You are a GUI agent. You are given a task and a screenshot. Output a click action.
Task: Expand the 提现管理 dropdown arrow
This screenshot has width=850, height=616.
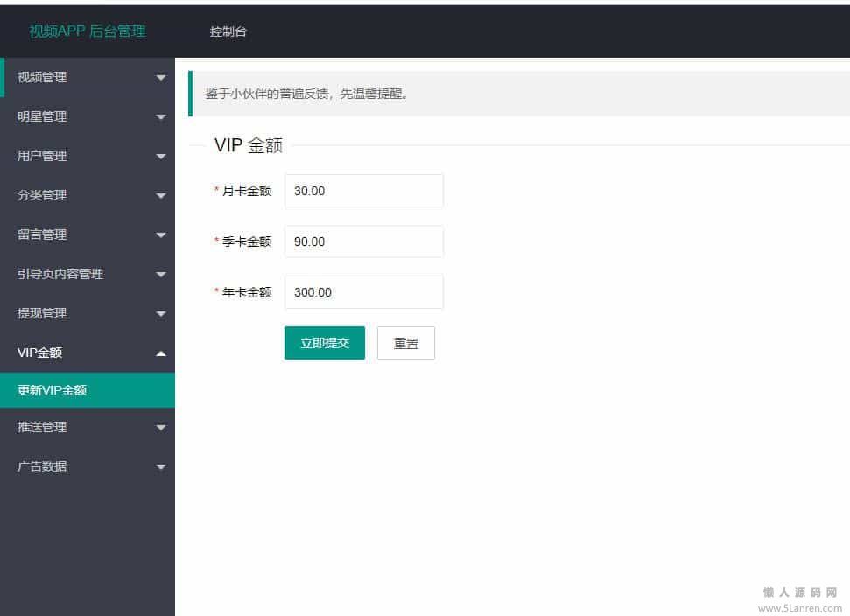(x=160, y=314)
